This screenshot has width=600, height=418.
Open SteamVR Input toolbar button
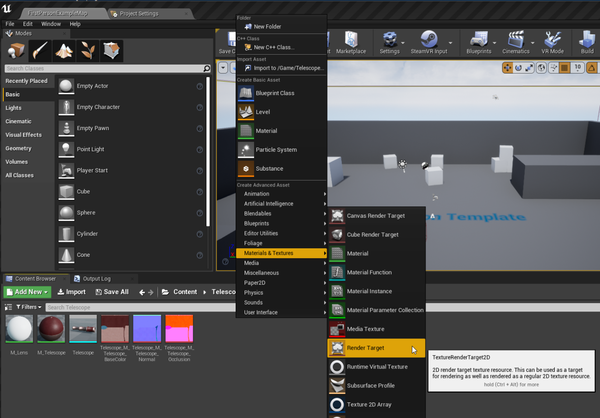pos(429,42)
